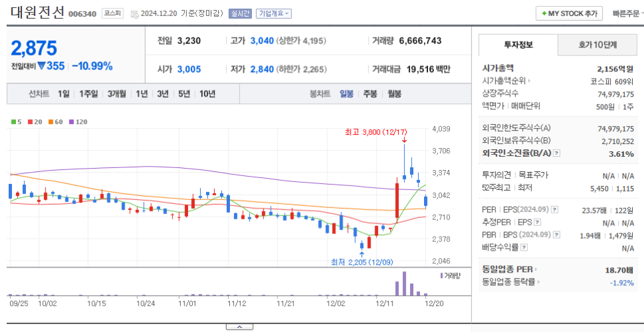Click 52주최고 최저 value 5,450 1,115

[x=613, y=188]
